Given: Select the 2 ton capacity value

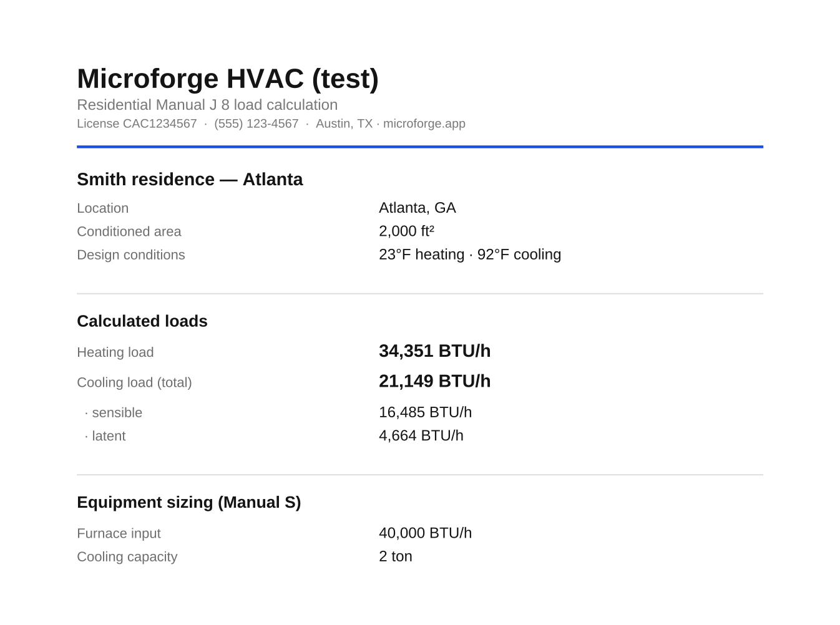Looking at the screenshot, I should click(x=396, y=556).
